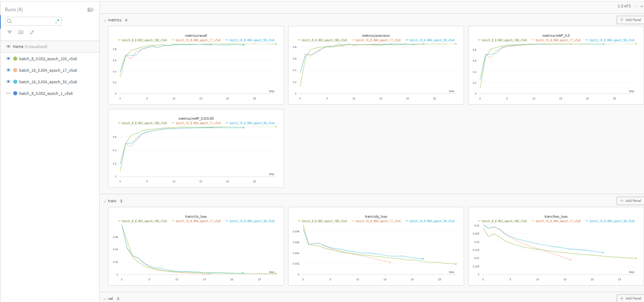Toggle regex search asterisk icon

click(57, 21)
